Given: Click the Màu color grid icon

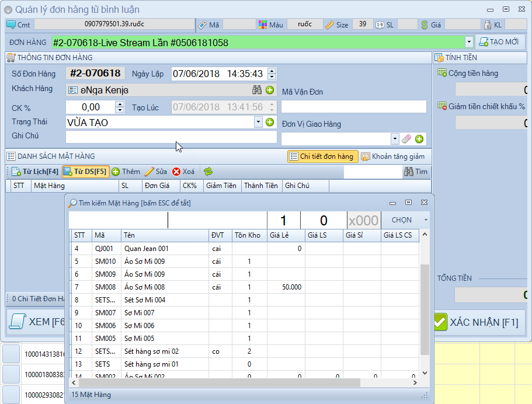Looking at the screenshot, I should pos(263,25).
